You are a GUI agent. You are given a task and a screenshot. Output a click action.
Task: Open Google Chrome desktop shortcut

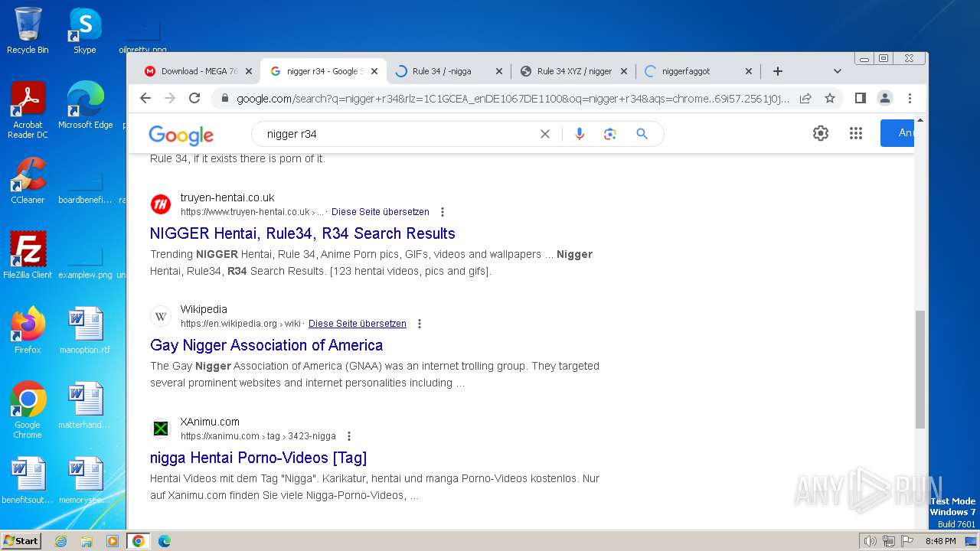[x=28, y=410]
